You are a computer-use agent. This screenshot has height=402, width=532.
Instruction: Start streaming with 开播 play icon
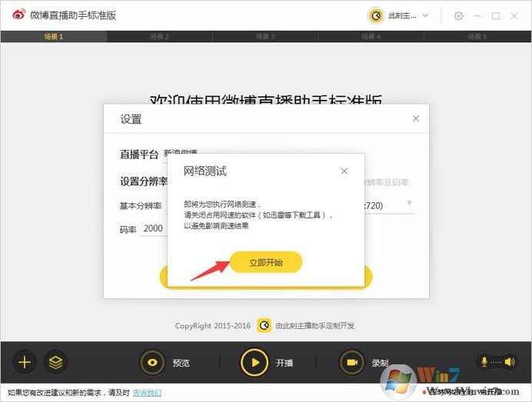pyautogui.click(x=254, y=362)
